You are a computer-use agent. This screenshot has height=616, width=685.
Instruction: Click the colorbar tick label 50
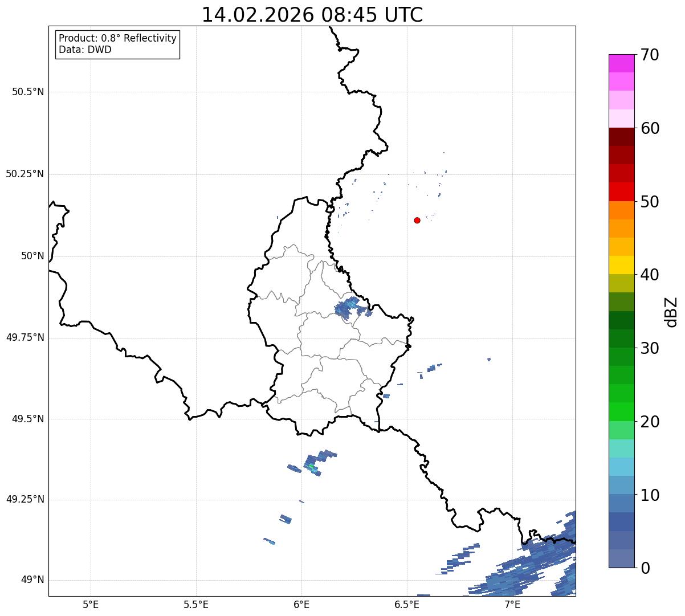(649, 202)
